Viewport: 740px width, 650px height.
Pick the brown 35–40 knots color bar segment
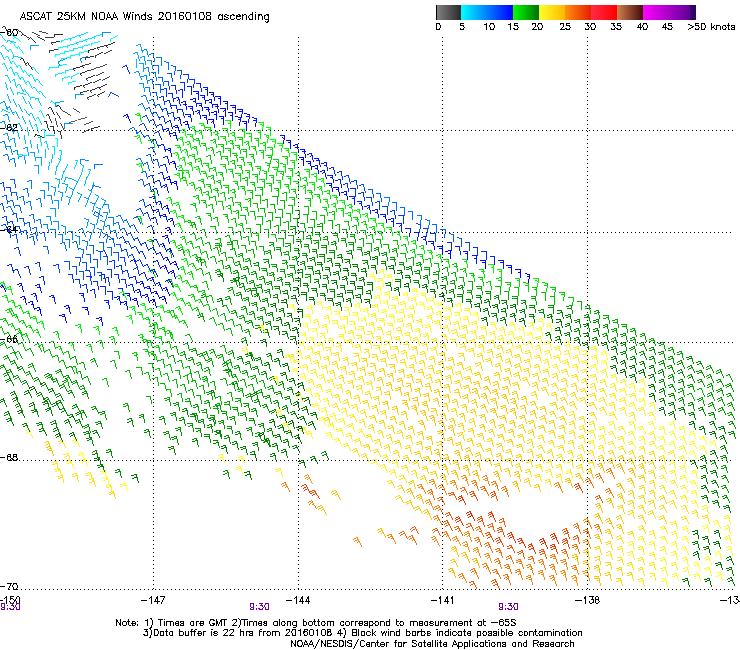click(630, 12)
